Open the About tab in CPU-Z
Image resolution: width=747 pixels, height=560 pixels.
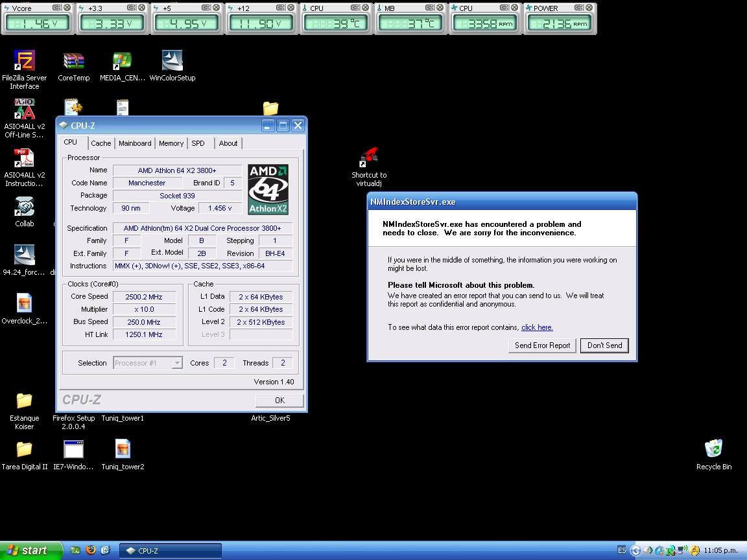coord(228,143)
